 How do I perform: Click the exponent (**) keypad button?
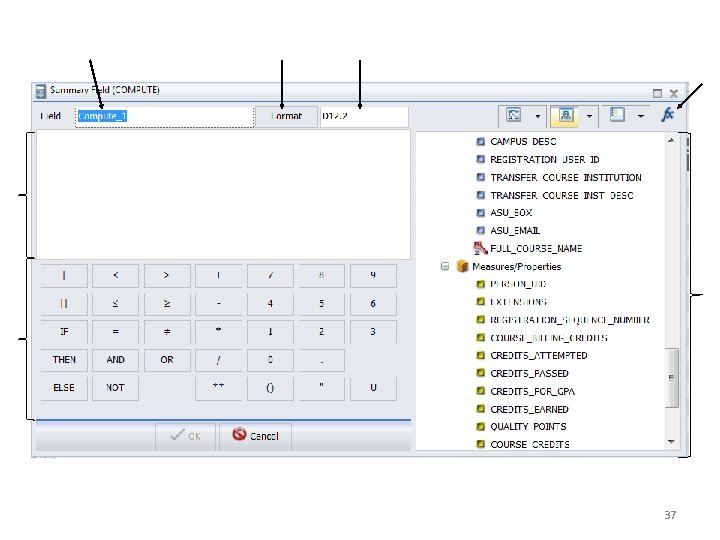tap(219, 388)
